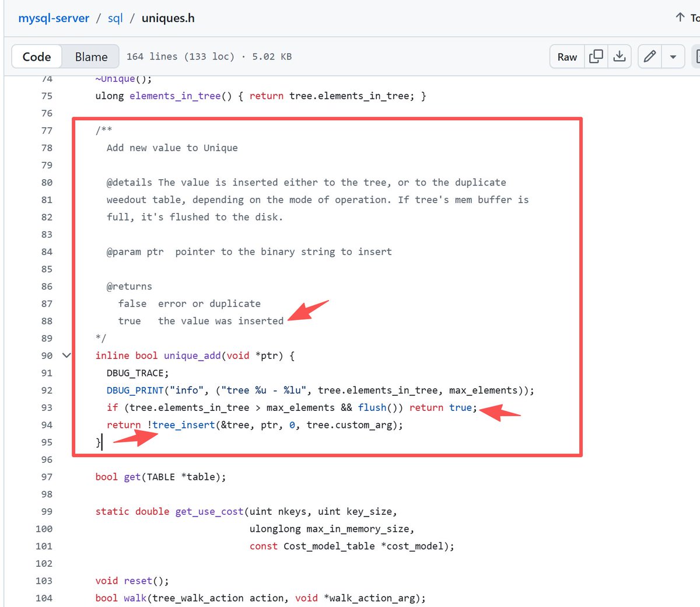Open the Raw file view

(x=567, y=57)
